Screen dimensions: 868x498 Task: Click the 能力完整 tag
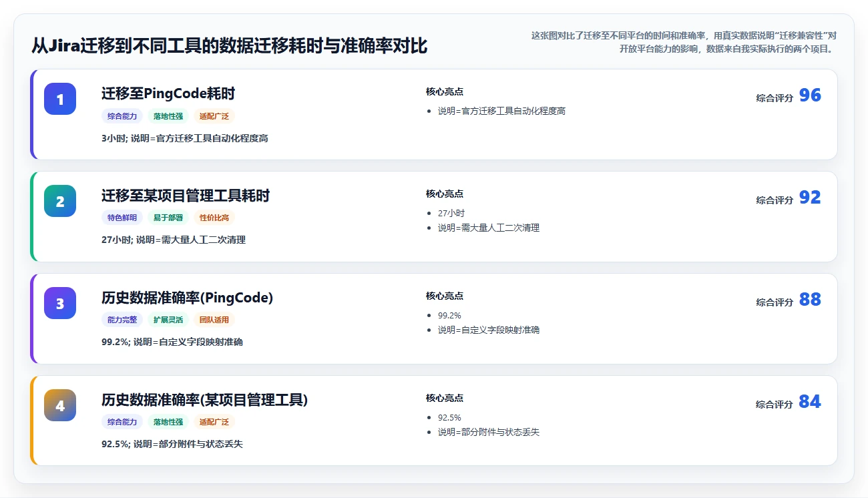(122, 320)
